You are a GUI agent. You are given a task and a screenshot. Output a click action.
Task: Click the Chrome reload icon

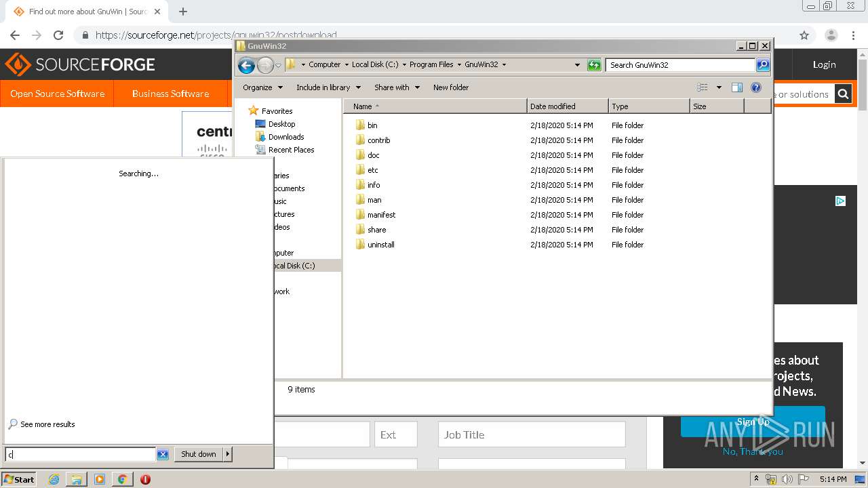pos(58,35)
